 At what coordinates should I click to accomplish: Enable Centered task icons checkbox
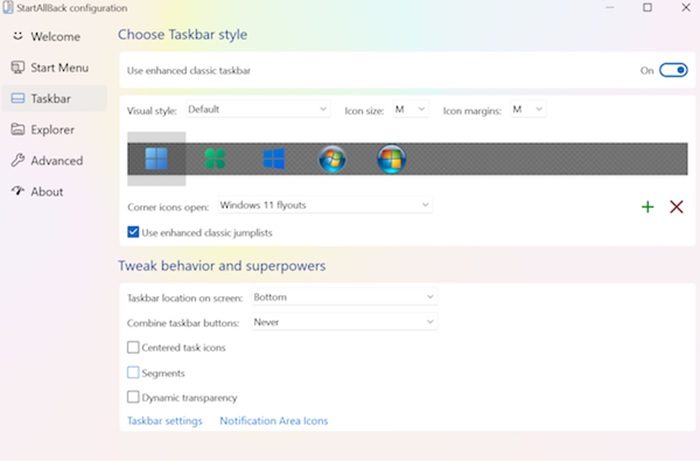coord(133,347)
